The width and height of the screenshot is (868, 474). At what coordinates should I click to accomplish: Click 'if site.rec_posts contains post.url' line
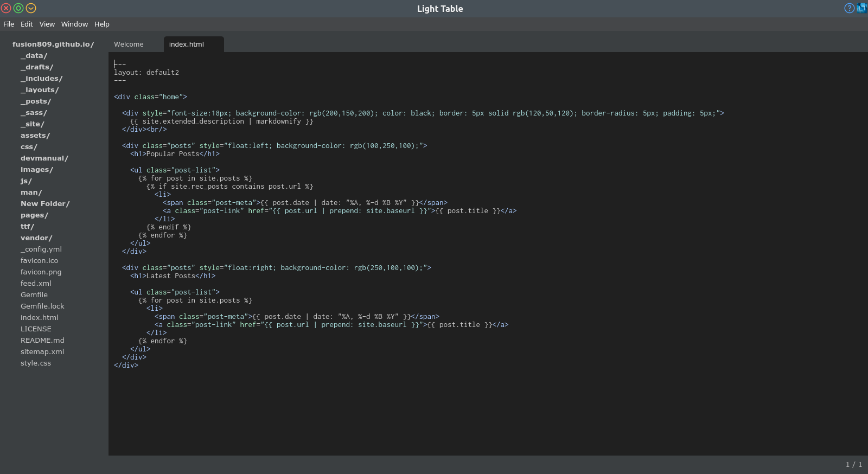point(229,187)
